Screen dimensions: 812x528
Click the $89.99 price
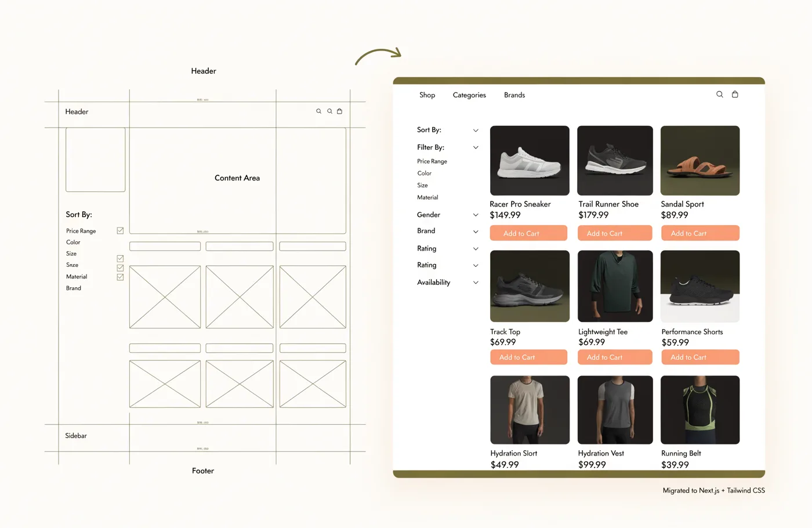tap(675, 215)
